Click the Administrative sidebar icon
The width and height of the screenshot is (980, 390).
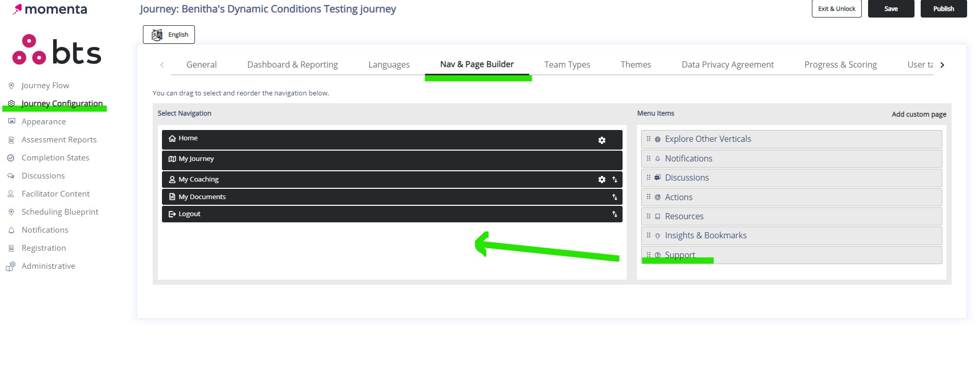[x=10, y=266]
